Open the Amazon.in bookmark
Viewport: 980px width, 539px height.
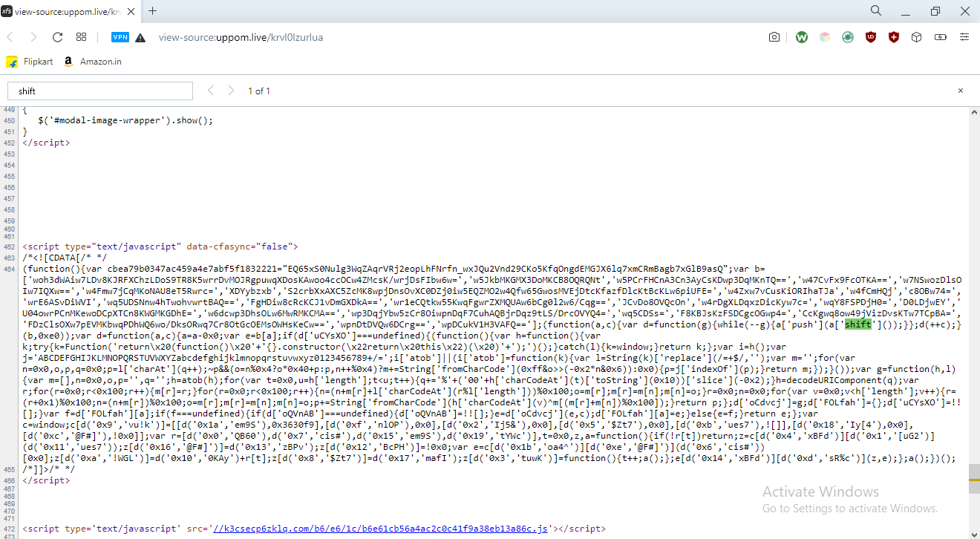click(93, 62)
